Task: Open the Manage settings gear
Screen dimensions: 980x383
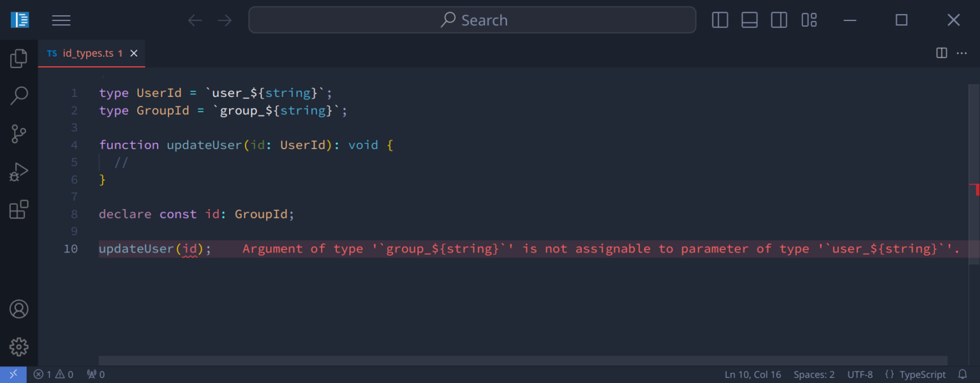Action: [19, 347]
